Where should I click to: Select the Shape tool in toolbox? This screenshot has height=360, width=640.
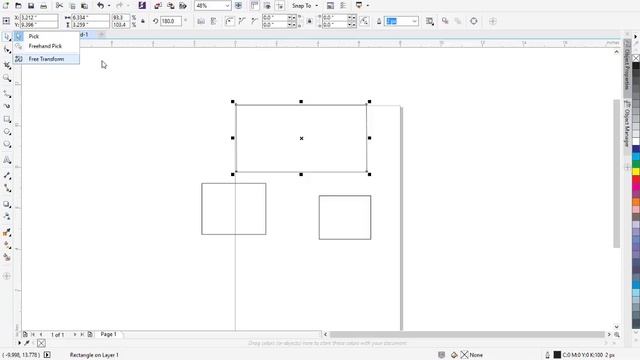click(7, 50)
